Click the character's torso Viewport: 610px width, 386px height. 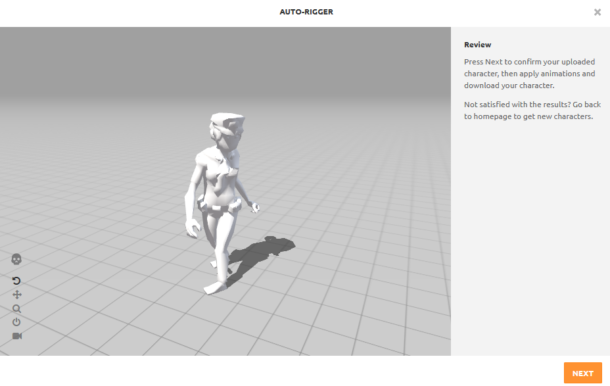click(x=218, y=175)
